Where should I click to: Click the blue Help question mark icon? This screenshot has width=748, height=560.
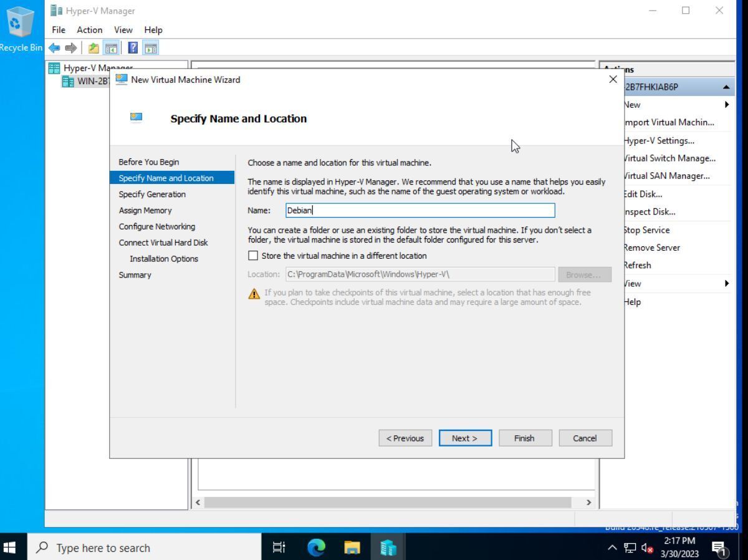(x=133, y=48)
